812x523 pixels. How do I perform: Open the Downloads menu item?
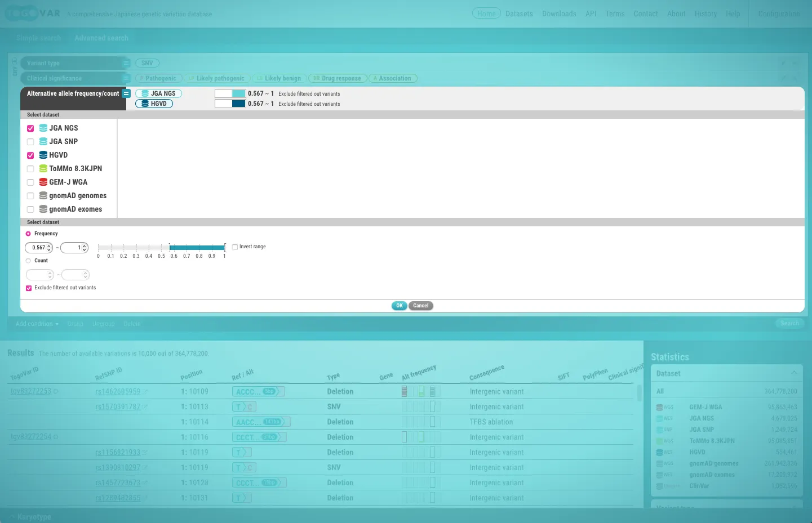click(559, 14)
